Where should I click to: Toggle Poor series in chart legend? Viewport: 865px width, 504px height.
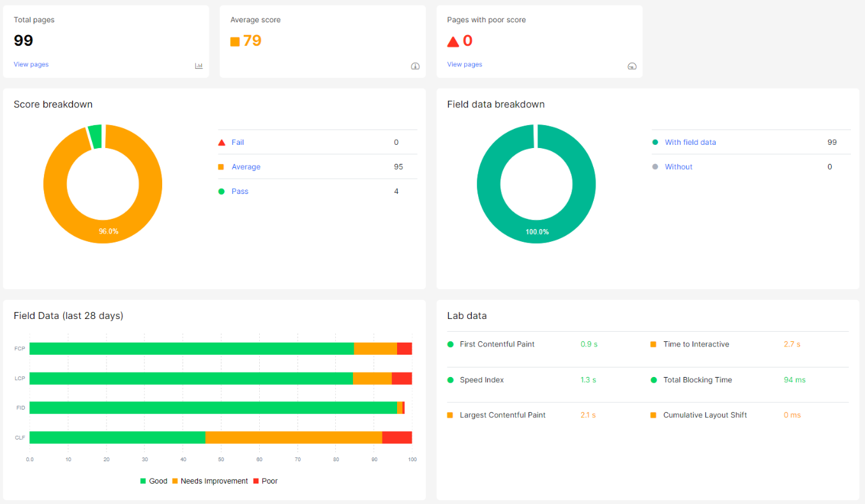266,481
